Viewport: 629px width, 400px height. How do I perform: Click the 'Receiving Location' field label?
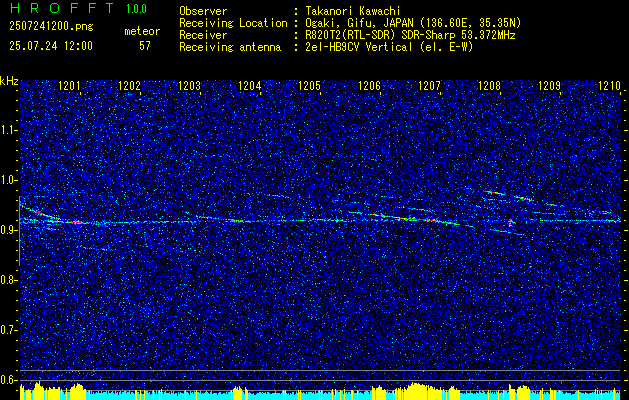click(x=233, y=23)
